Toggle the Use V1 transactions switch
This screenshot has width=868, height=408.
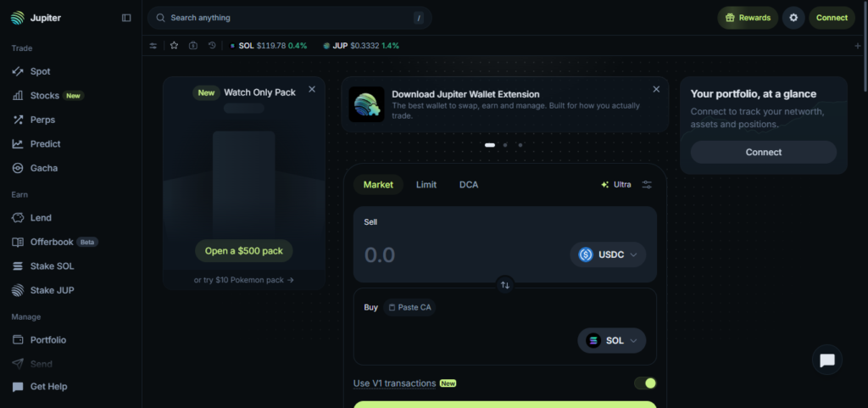click(645, 383)
